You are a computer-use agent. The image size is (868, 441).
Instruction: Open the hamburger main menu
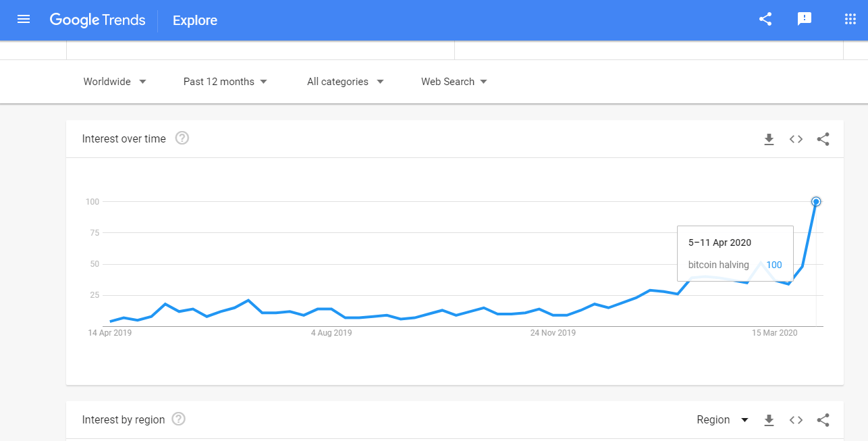24,20
